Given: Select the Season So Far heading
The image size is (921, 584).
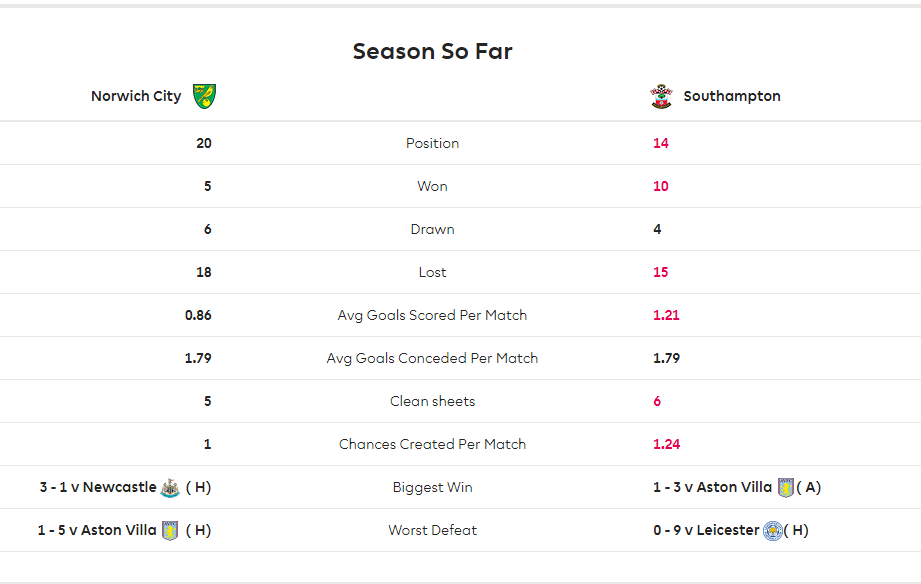Looking at the screenshot, I should [x=432, y=51].
